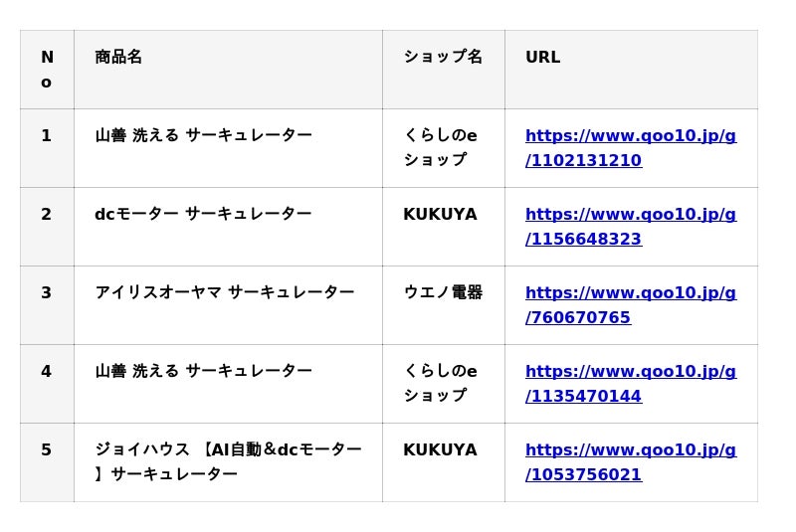Follow the qoo10 link ending 1053756021
The image size is (796, 532).
pos(630,462)
